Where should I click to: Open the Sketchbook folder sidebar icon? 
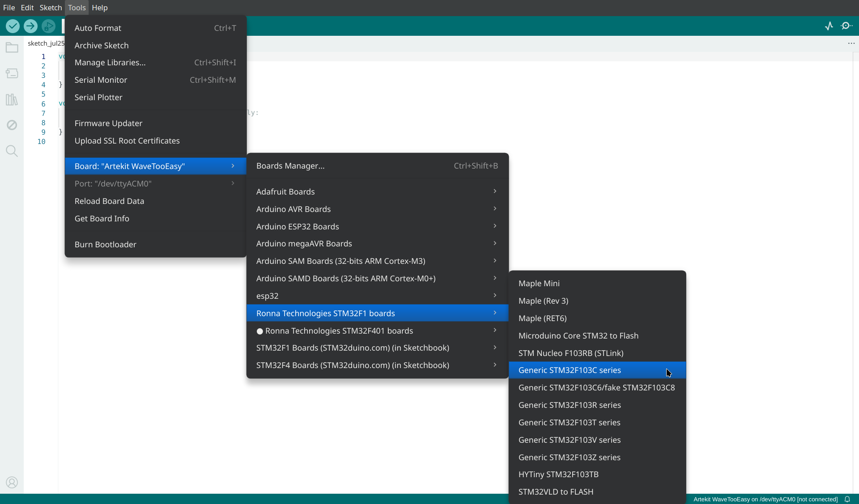coord(12,47)
